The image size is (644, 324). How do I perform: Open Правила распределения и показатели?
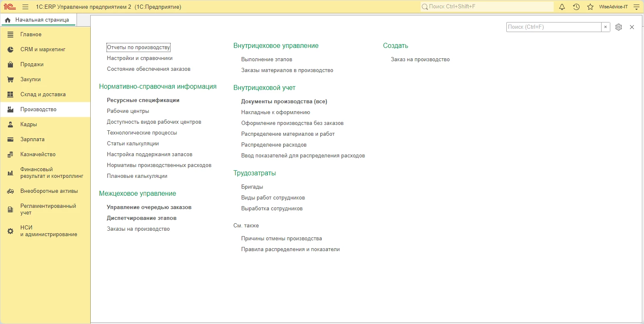pos(290,249)
